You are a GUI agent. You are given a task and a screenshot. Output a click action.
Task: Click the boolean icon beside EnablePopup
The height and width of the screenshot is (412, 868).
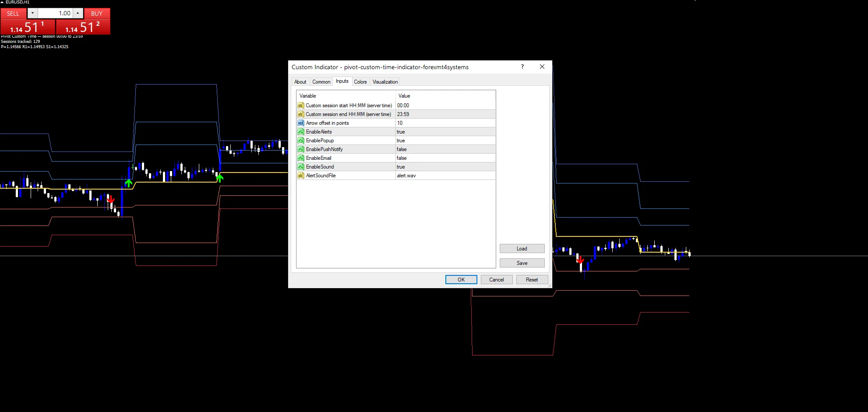300,141
